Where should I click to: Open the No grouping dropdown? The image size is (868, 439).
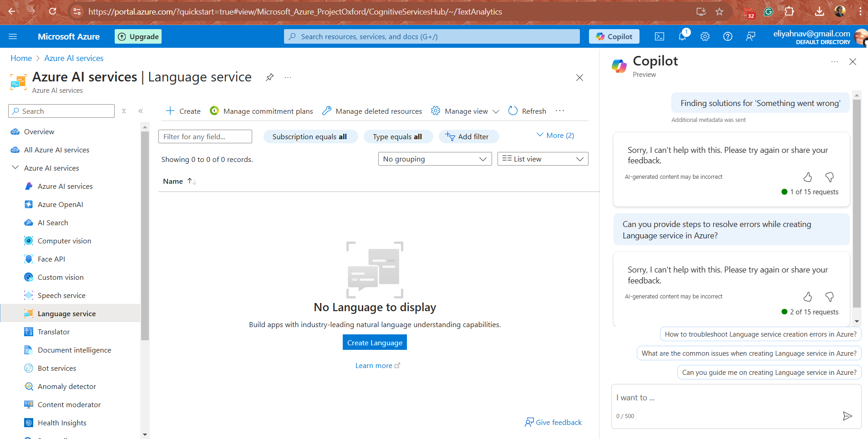click(x=434, y=159)
